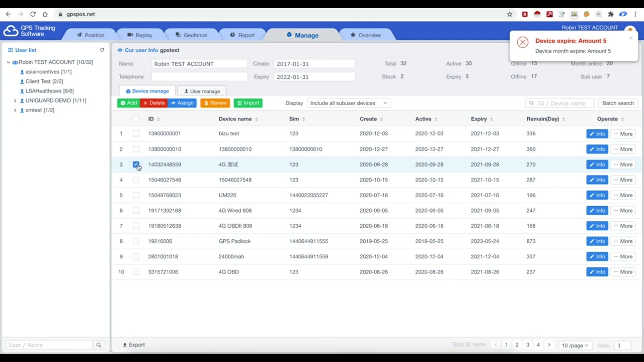Open More menu for 24000mah device

623,256
